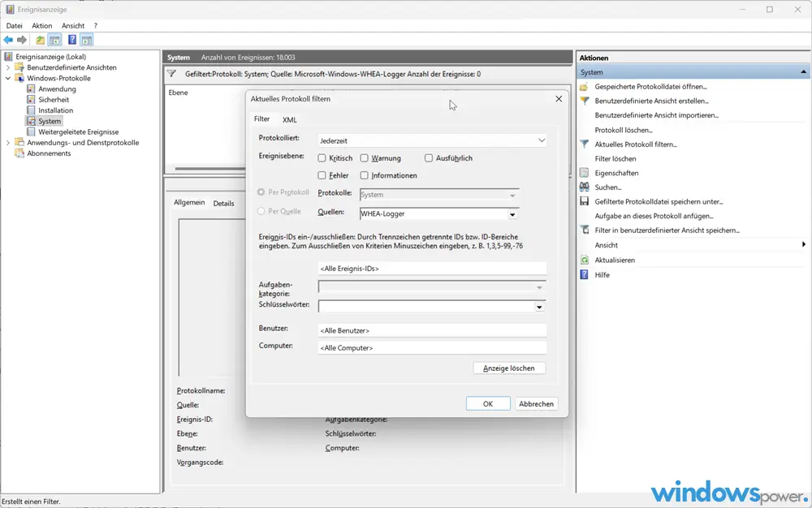Open the Datei menu
The image size is (812, 508).
click(x=14, y=26)
